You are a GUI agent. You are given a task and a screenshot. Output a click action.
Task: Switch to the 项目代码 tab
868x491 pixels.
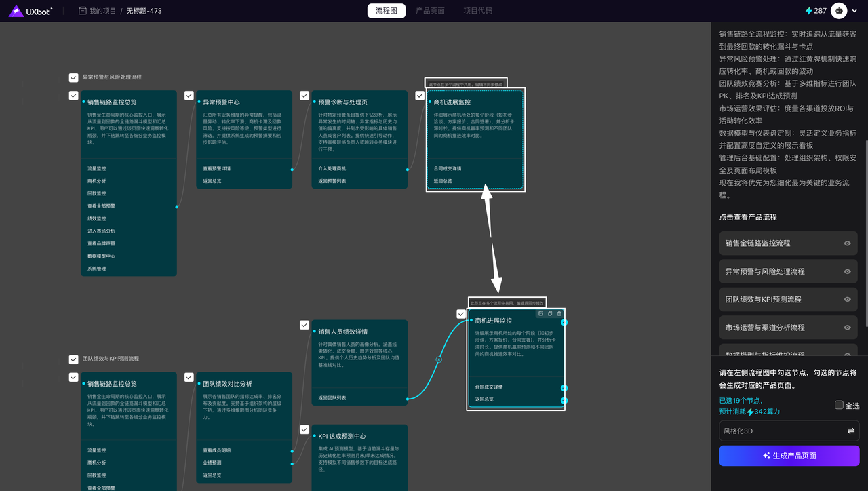pyautogui.click(x=477, y=11)
